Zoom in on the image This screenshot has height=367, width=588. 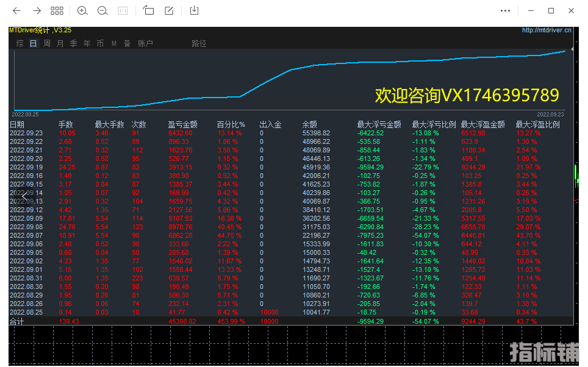[82, 10]
